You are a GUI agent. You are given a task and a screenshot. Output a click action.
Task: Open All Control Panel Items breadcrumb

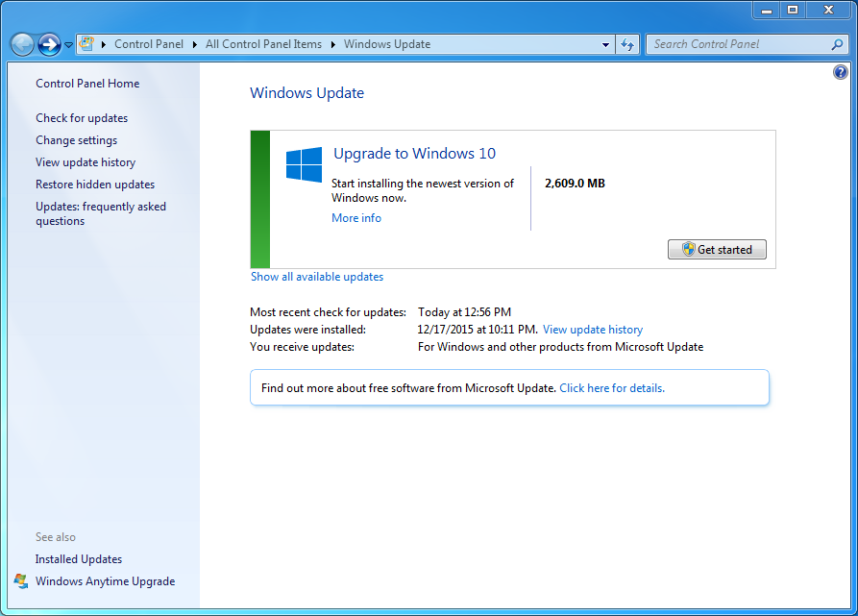[263, 44]
